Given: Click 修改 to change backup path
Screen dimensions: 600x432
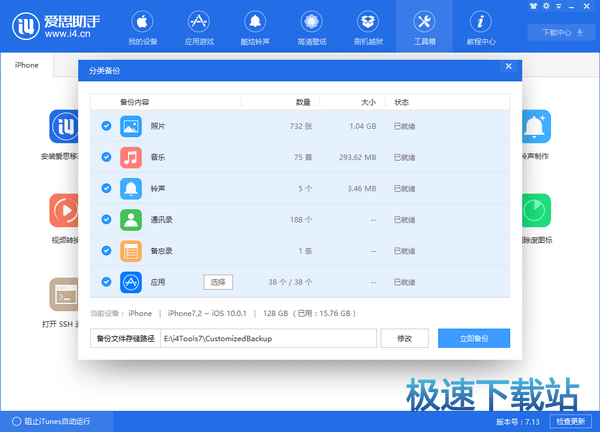Looking at the screenshot, I should click(x=404, y=338).
